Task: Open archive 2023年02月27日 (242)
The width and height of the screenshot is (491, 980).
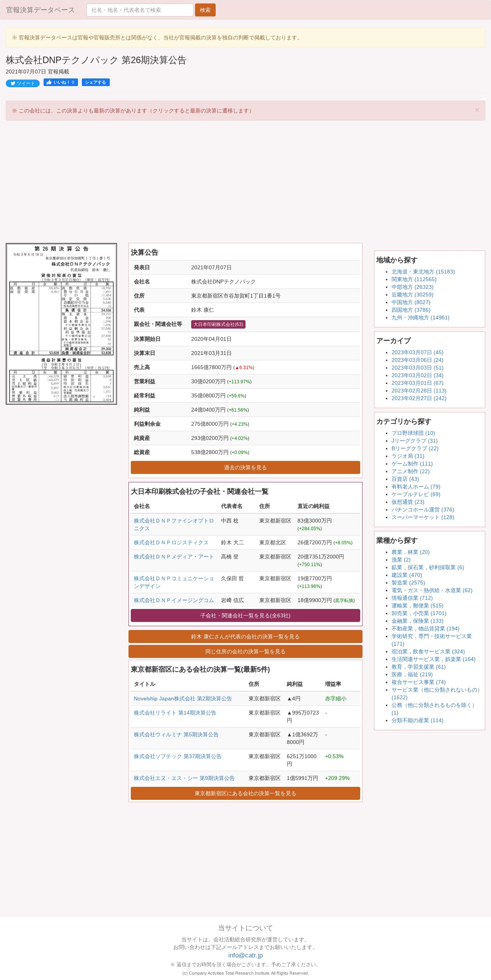Action: coord(419,398)
